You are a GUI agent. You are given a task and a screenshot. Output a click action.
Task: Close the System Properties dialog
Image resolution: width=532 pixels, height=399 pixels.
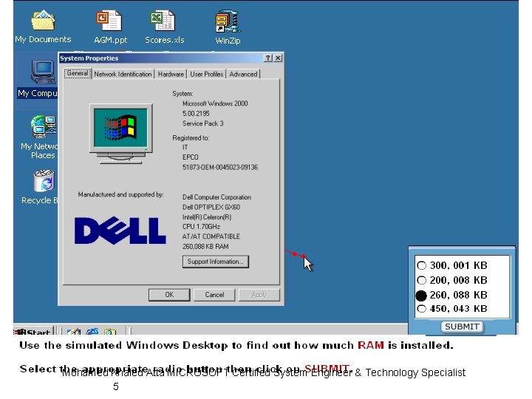pos(278,58)
